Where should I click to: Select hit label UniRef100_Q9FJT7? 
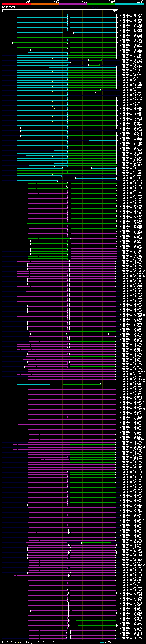click(131, 80)
